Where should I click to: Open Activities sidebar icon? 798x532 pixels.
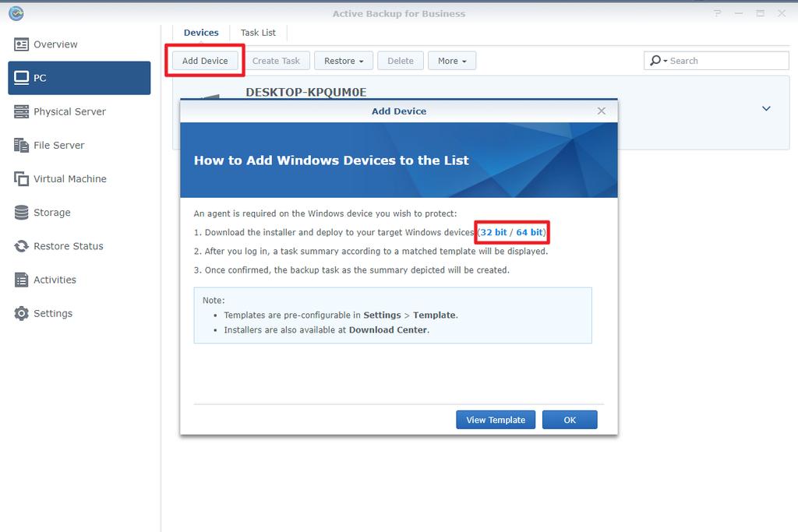pos(21,280)
